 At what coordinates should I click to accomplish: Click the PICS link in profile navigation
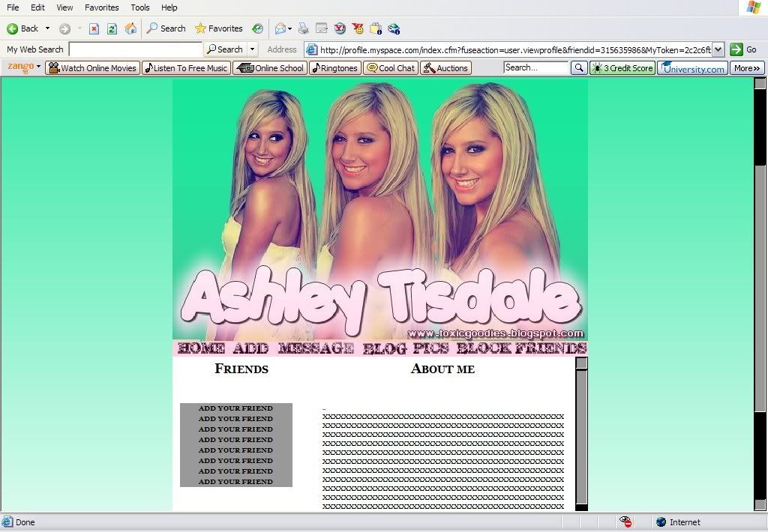430,348
